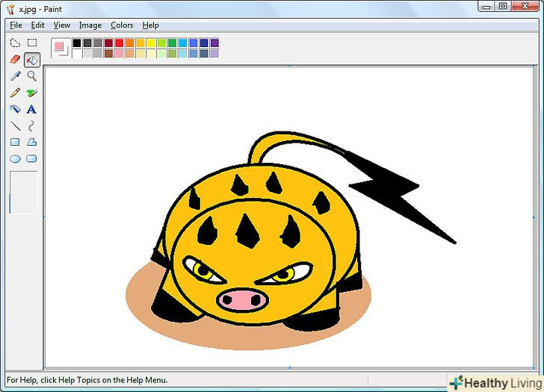Select the Magnifier tool
This screenshot has height=392, width=544.
tap(32, 76)
